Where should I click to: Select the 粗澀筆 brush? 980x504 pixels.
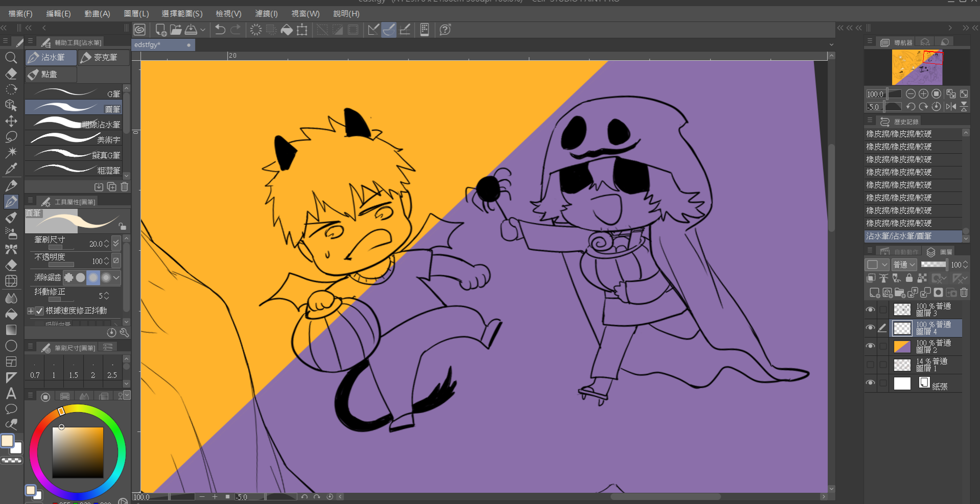75,170
